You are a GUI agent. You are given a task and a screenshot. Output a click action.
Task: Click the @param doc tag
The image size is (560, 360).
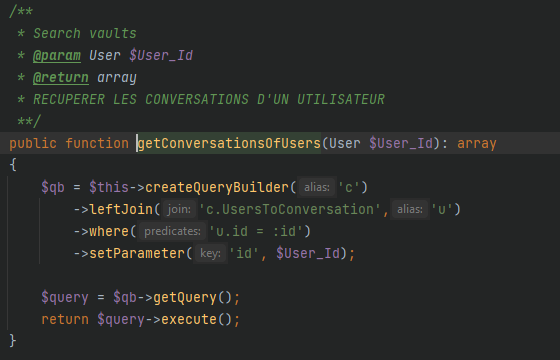[57, 56]
